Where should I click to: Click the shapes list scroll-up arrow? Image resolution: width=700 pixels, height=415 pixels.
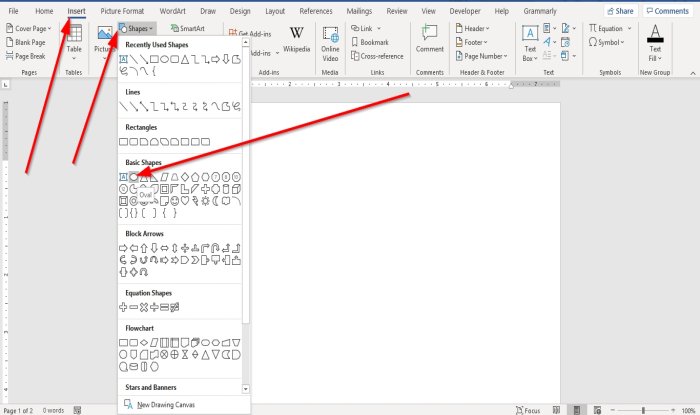[x=246, y=42]
